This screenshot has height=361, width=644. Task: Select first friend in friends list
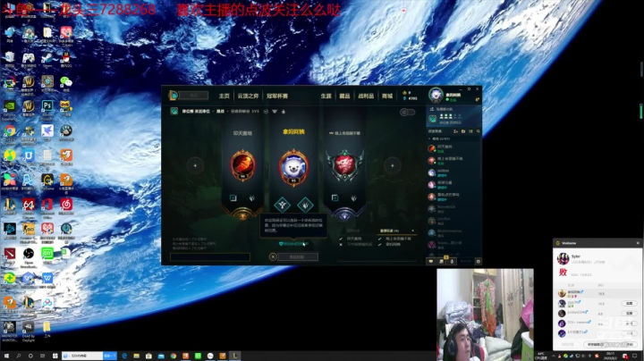[453, 148]
